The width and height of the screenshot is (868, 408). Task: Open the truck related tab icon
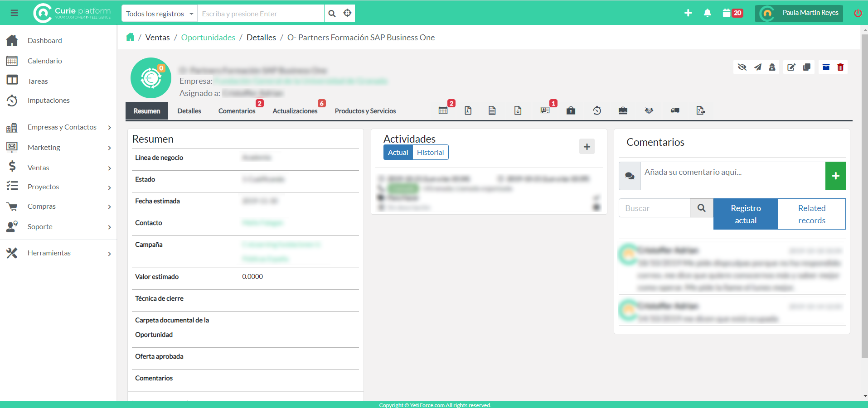675,110
